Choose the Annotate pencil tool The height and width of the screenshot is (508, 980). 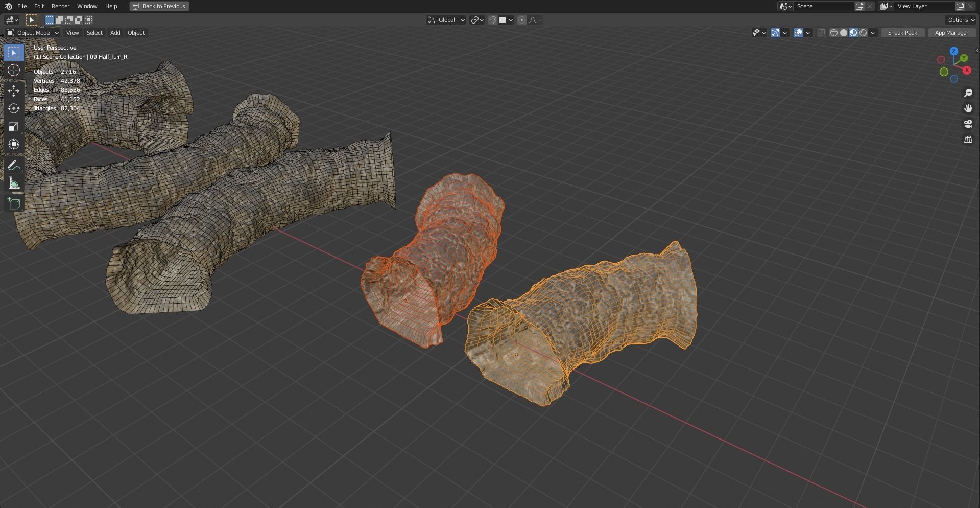14,165
